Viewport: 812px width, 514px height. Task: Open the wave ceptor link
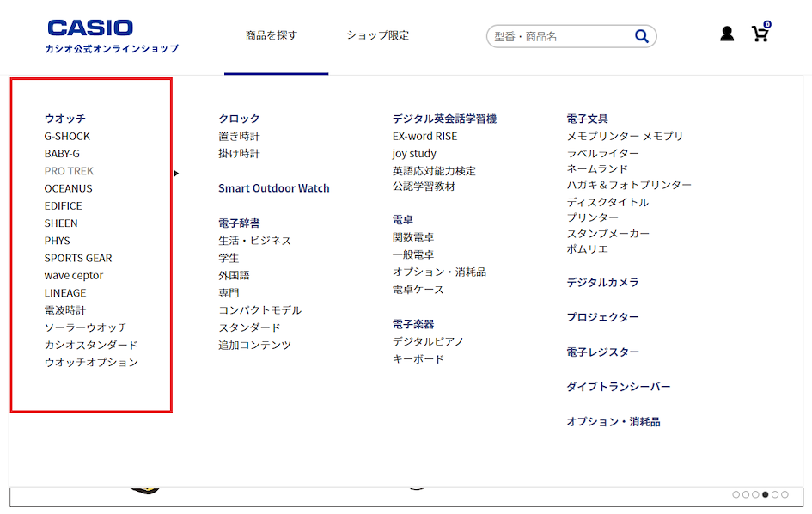[x=74, y=276]
